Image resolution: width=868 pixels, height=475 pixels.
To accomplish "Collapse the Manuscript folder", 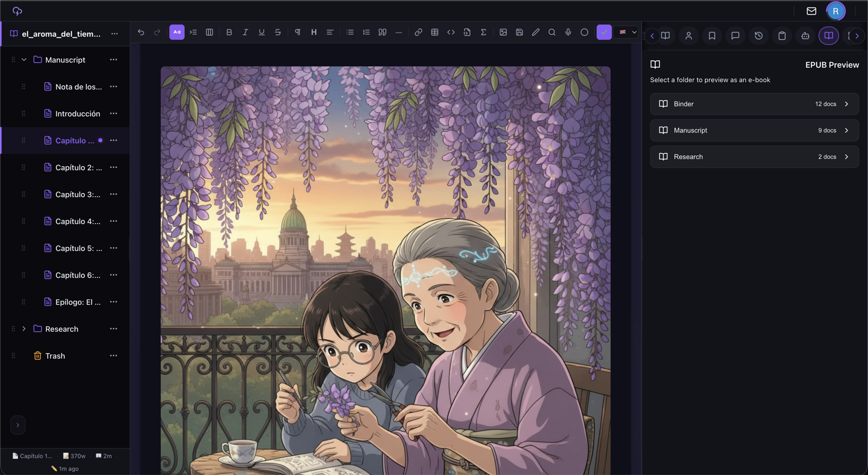I will pyautogui.click(x=24, y=60).
